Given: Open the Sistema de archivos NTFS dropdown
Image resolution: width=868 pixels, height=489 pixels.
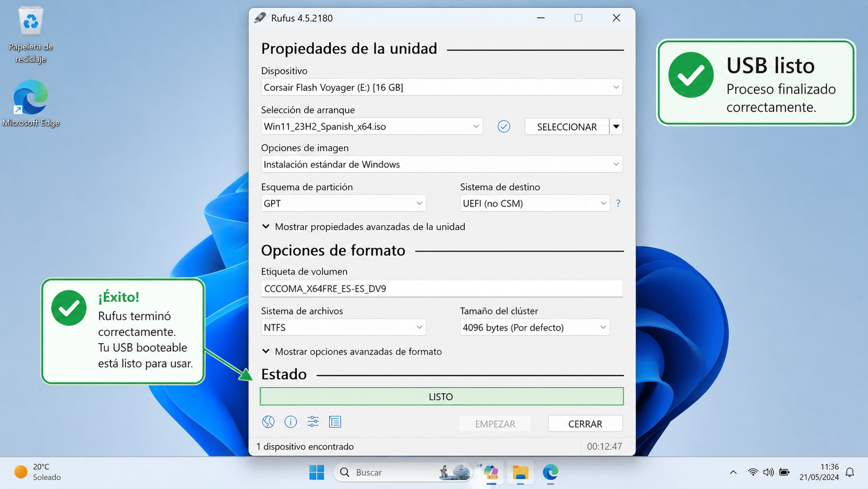Looking at the screenshot, I should point(344,327).
